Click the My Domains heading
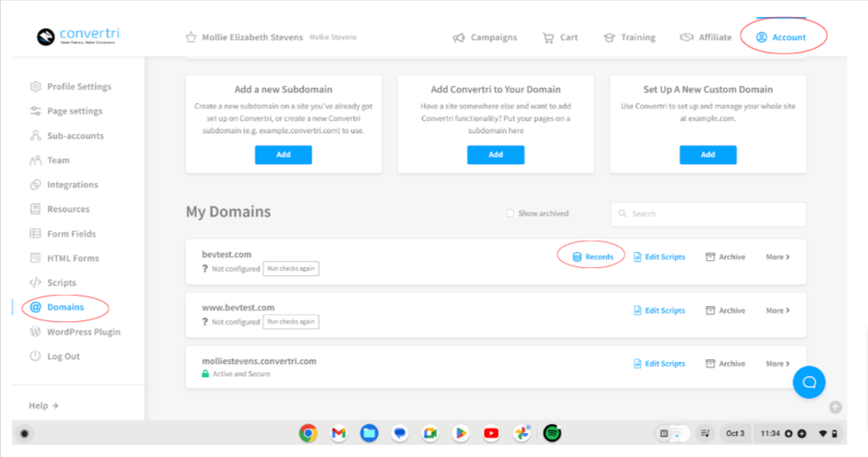Screen dimensions: 868x457 coord(228,212)
